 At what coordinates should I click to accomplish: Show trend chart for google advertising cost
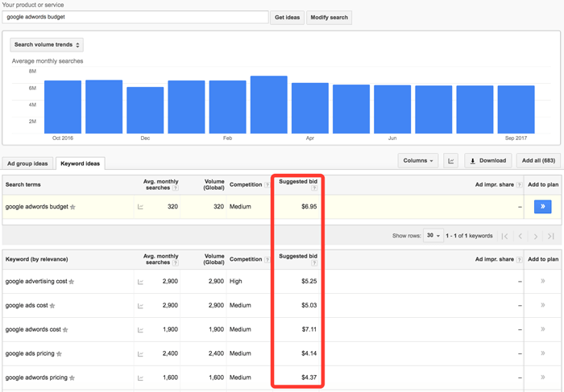[140, 282]
